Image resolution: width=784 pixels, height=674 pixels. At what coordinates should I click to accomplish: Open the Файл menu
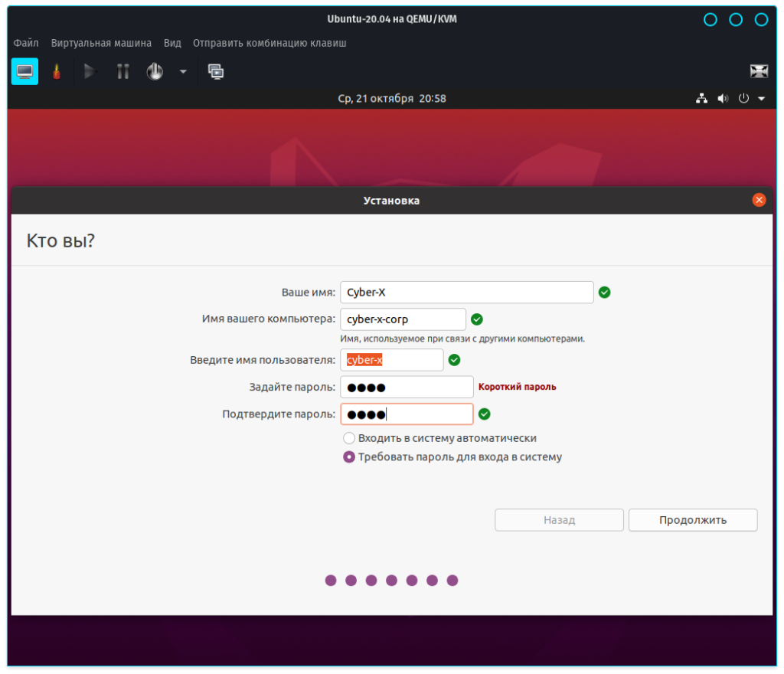26,43
